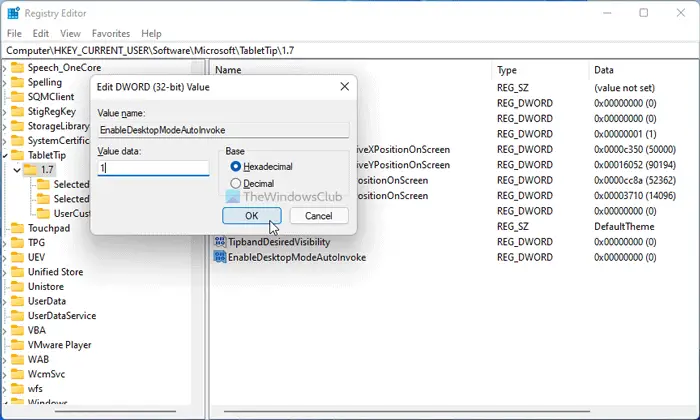Click the SystemCertificates folder icon
The image size is (700, 420).
pos(17,141)
